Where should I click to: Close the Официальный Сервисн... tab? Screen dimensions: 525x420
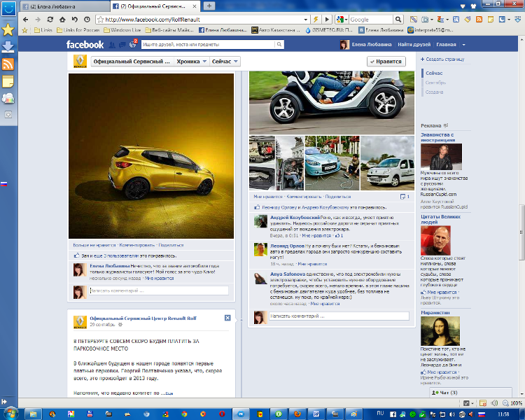195,6
